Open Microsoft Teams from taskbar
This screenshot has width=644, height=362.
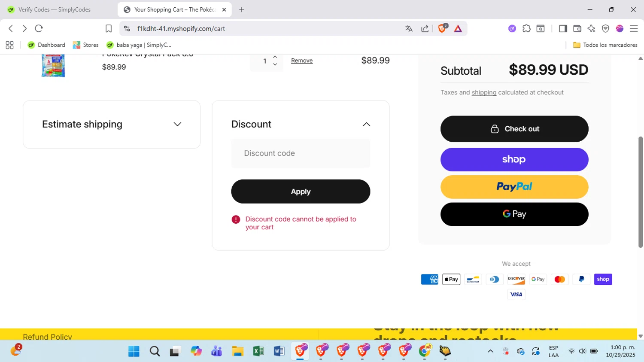217,351
